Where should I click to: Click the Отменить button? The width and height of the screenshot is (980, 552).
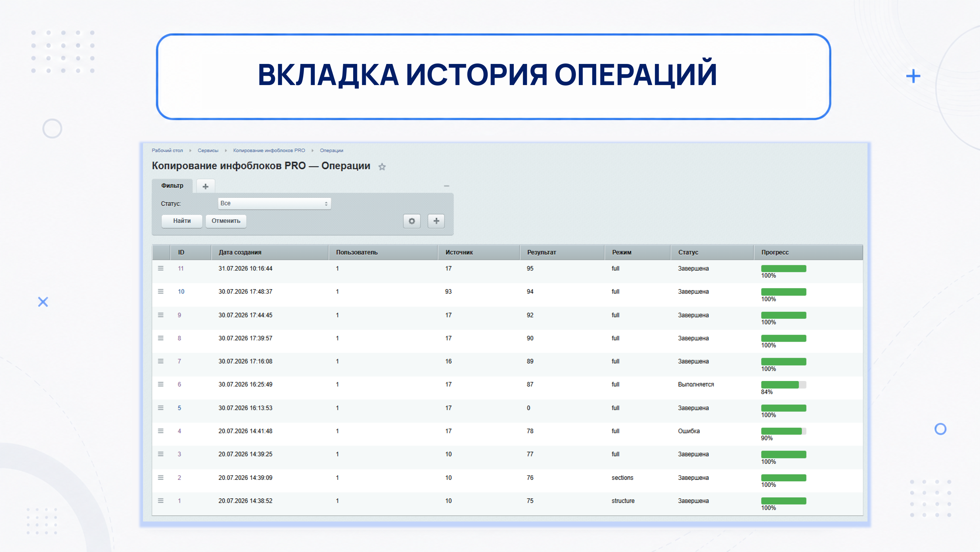pos(226,221)
